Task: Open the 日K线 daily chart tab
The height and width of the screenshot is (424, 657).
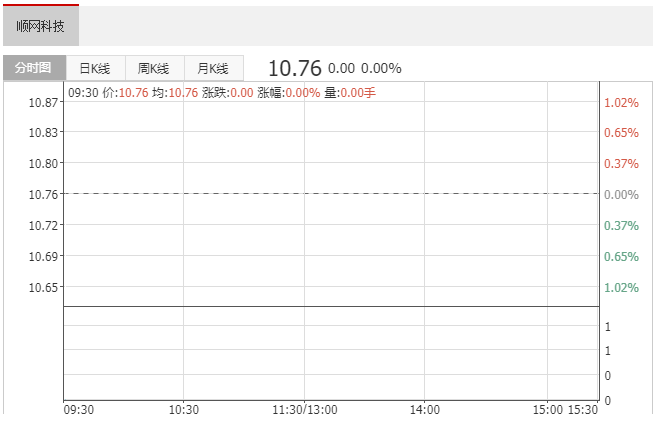Action: (x=95, y=68)
